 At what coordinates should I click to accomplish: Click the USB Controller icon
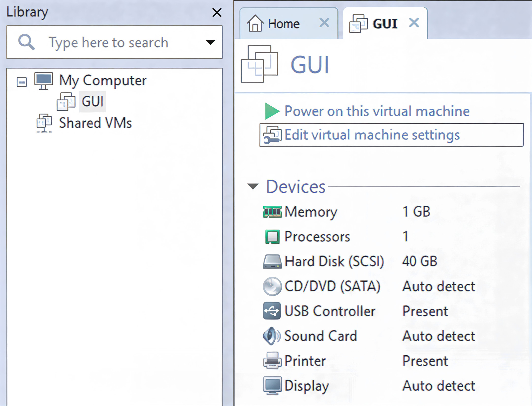coord(272,311)
